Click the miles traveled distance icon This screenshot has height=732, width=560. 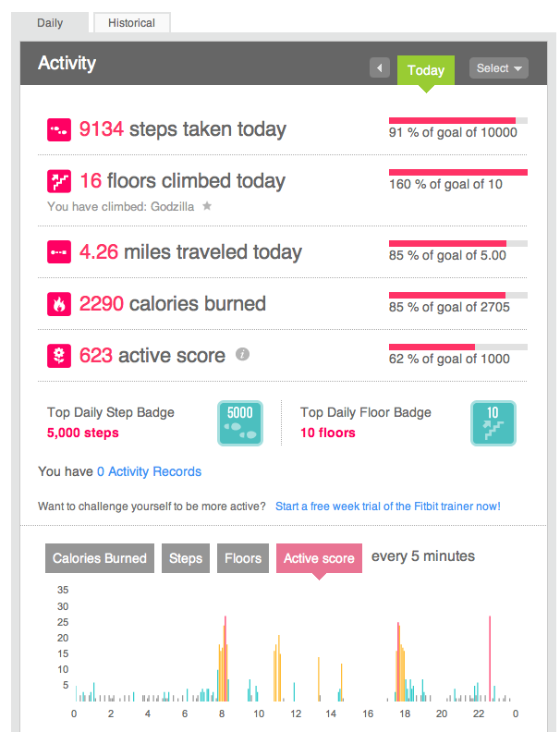point(59,252)
